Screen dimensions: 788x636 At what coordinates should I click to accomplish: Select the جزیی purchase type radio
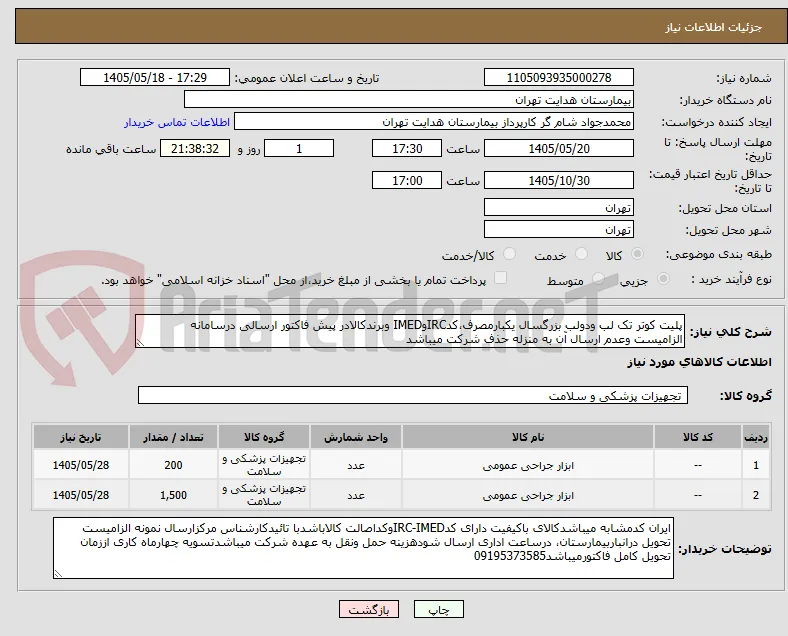click(663, 279)
